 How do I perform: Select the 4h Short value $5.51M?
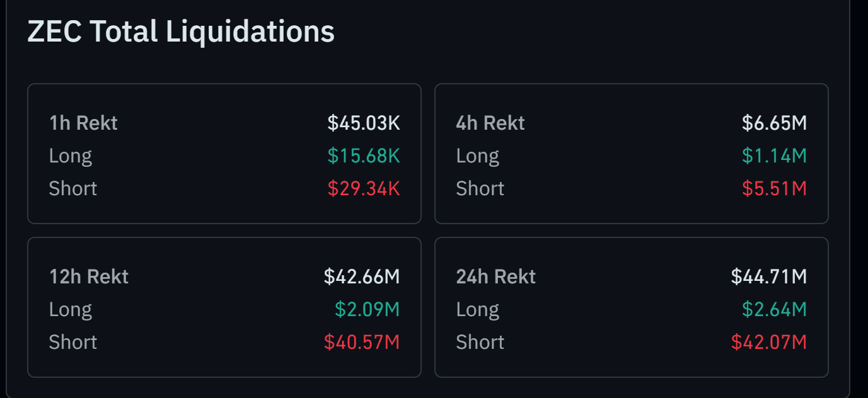[x=774, y=188]
